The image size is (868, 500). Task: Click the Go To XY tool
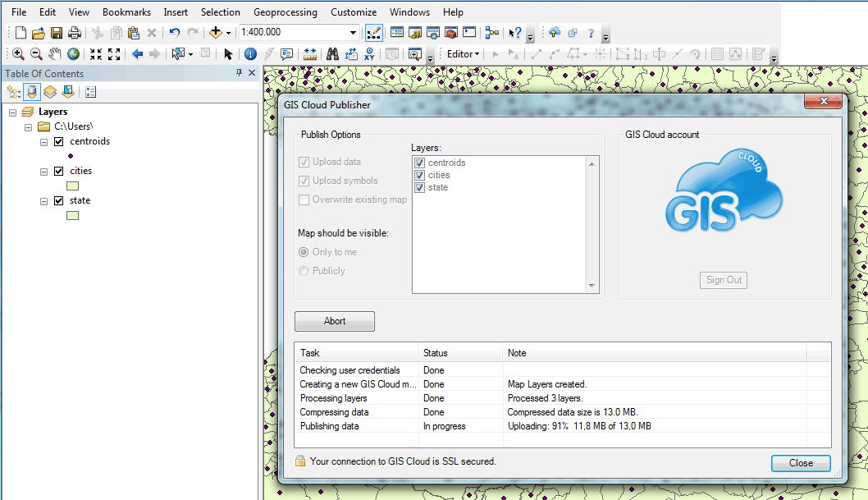tap(370, 54)
